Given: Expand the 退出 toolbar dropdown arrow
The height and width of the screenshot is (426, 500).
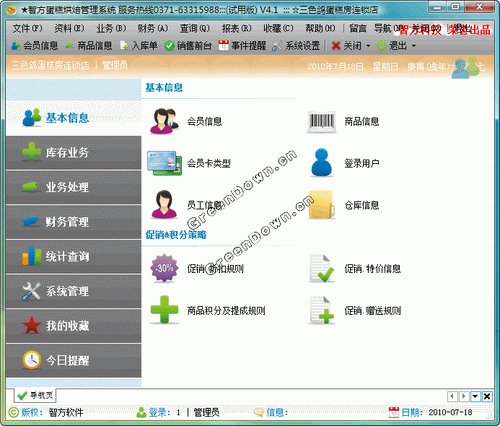Looking at the screenshot, I should (414, 46).
